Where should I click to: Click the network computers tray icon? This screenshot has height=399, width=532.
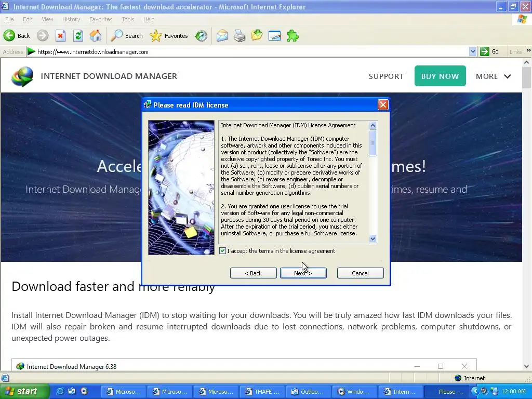(x=494, y=392)
